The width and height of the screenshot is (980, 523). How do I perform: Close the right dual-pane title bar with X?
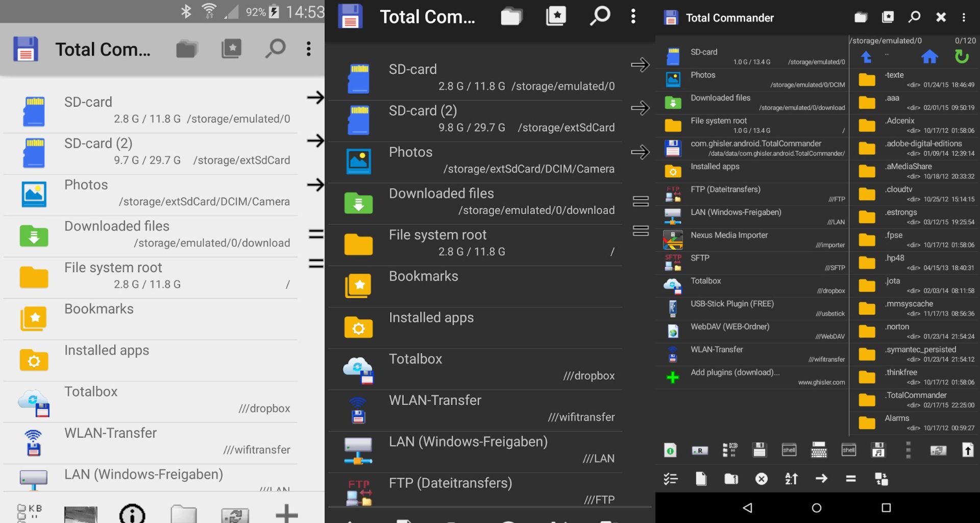tap(941, 17)
